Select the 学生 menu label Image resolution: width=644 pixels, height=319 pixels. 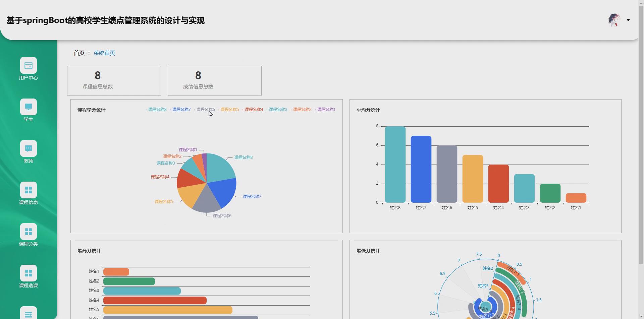[x=29, y=119]
